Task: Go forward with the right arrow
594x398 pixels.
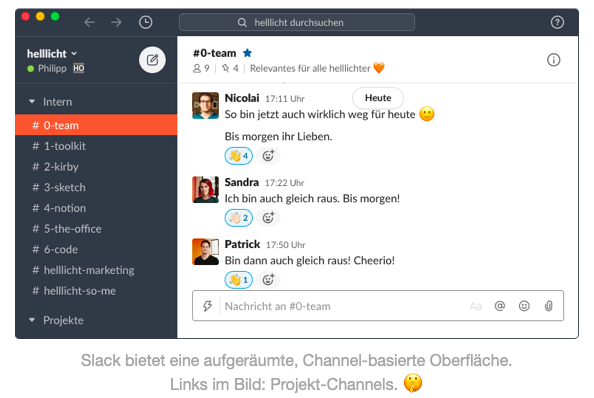Action: click(116, 22)
